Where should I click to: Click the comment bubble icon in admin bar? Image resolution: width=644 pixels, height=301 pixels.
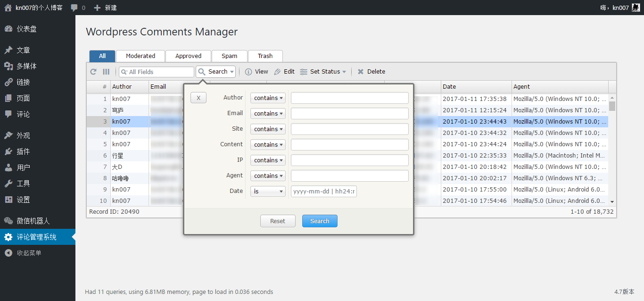click(x=74, y=8)
